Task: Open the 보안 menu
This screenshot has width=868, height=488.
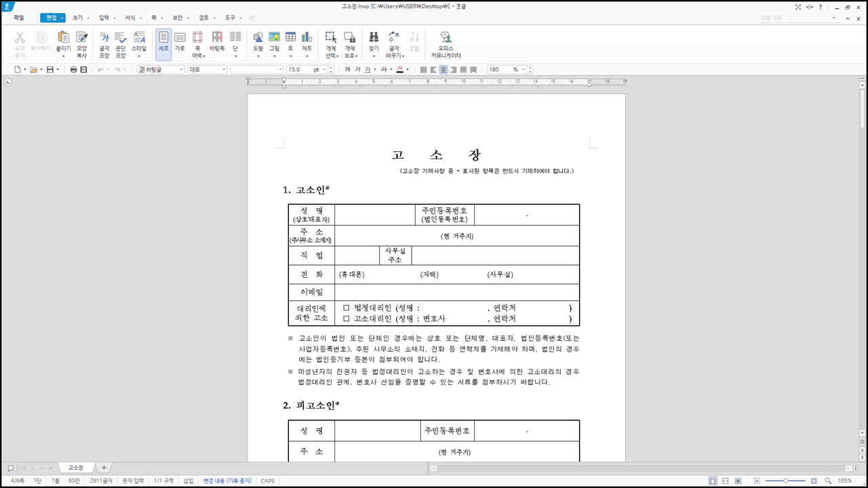Action: [178, 18]
